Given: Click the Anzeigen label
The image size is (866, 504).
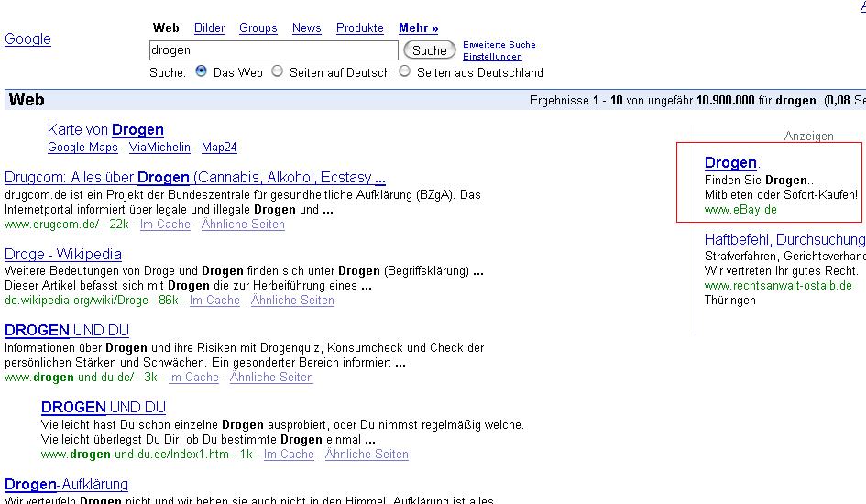Looking at the screenshot, I should click(x=808, y=137).
